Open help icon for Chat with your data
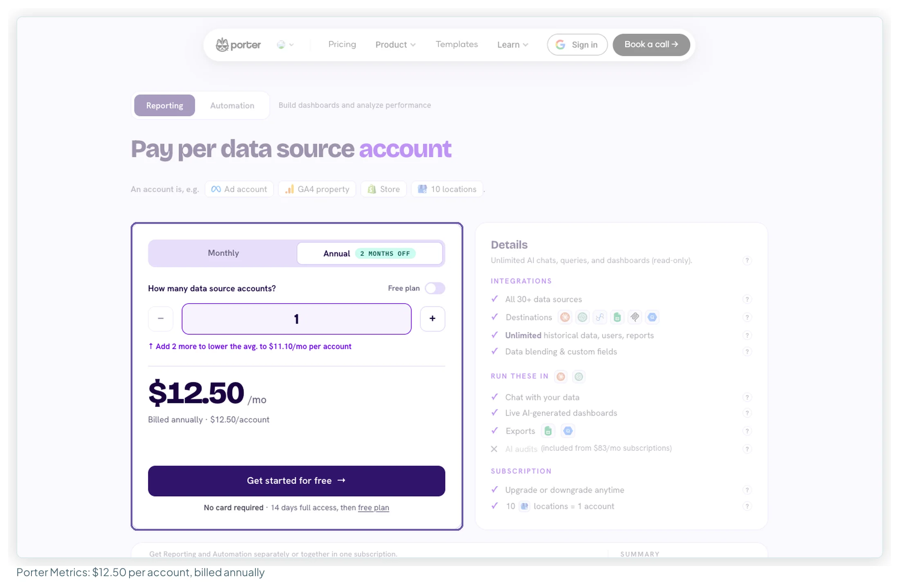 tap(747, 398)
